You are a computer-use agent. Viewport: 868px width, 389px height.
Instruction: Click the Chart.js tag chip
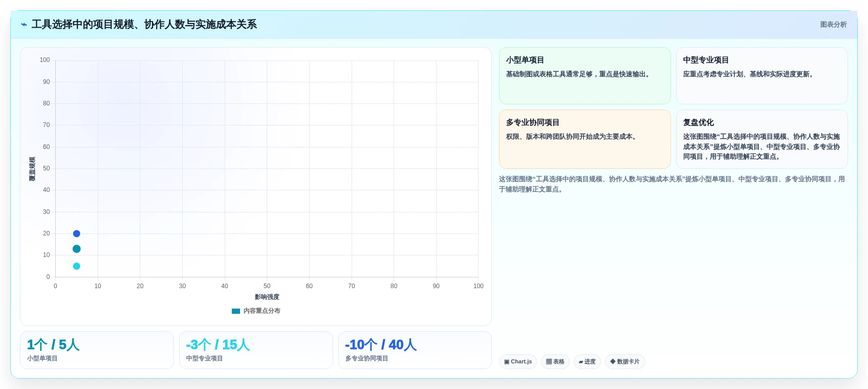tap(518, 361)
